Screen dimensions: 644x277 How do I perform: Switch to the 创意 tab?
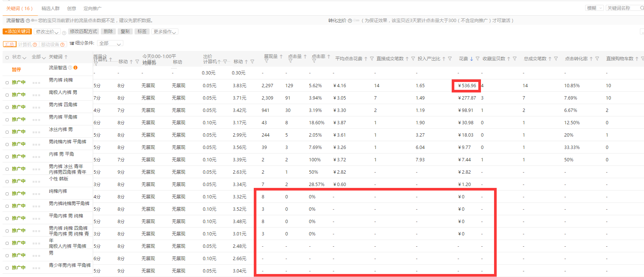coord(72,8)
